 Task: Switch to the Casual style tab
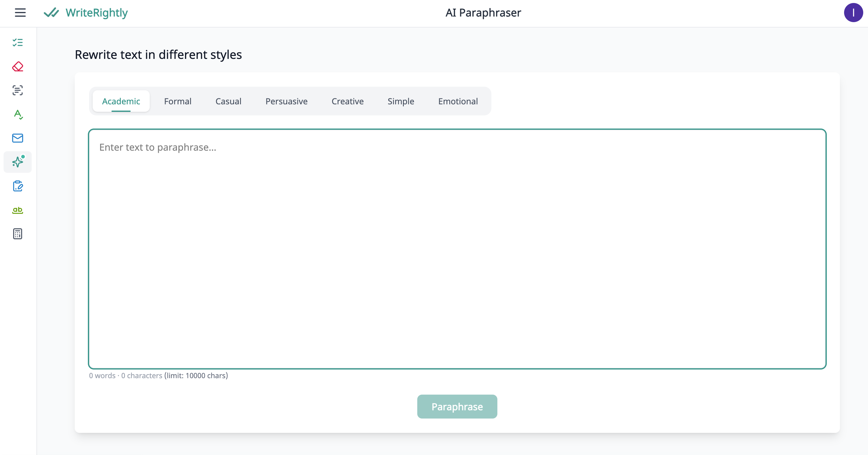(228, 101)
